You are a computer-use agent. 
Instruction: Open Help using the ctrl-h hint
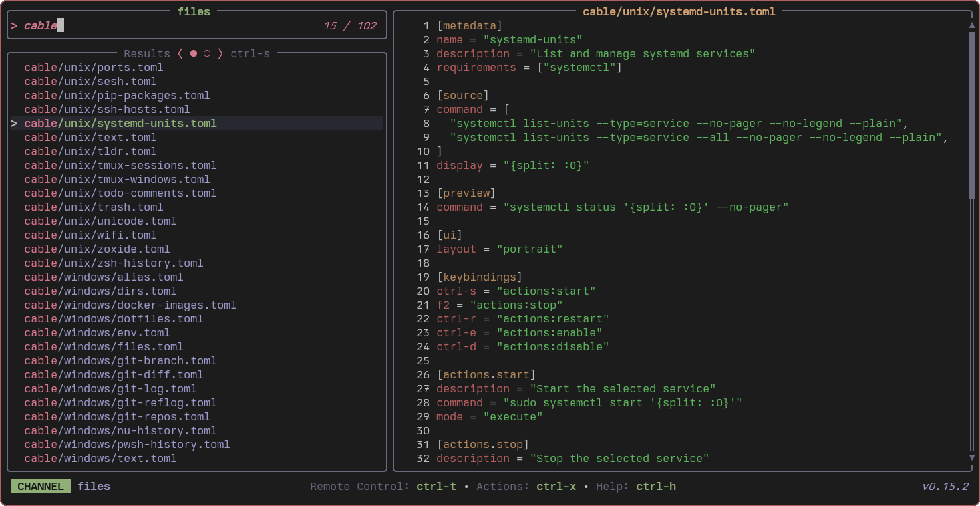656,486
